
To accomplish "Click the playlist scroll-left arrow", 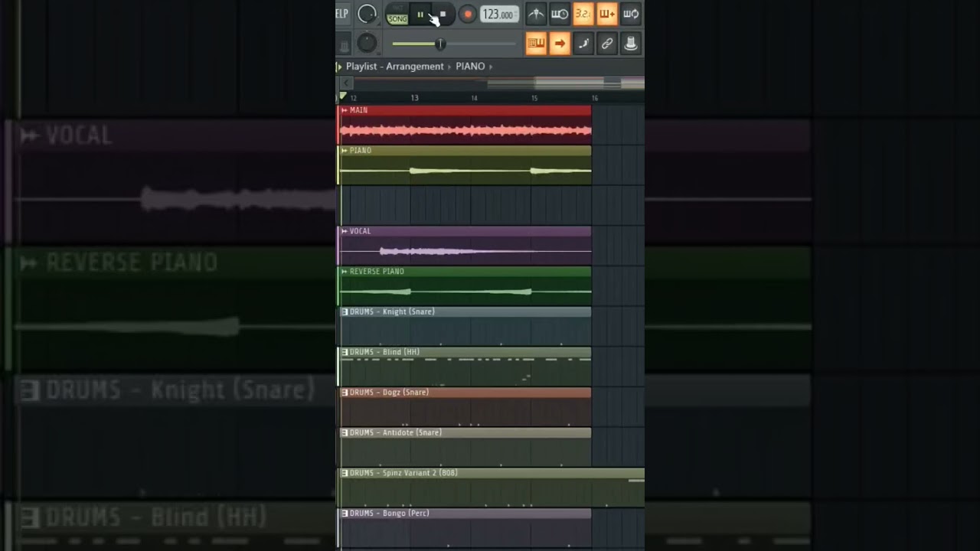I will pyautogui.click(x=346, y=83).
